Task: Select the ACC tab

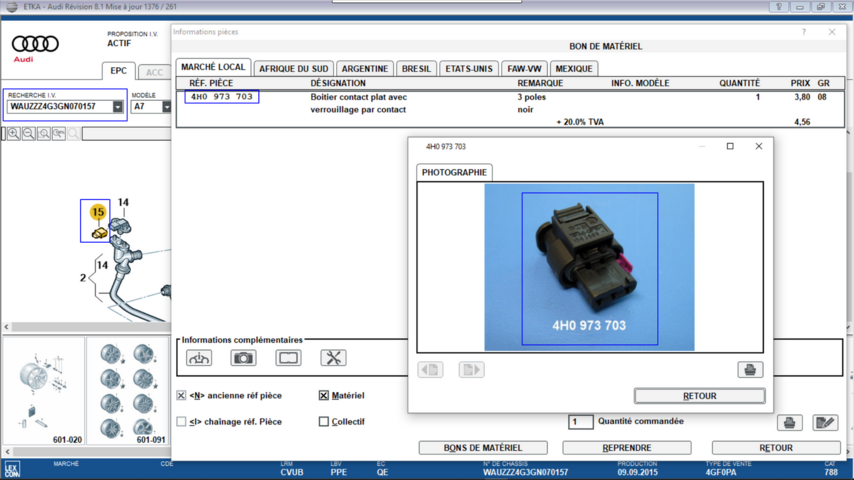Action: (154, 72)
